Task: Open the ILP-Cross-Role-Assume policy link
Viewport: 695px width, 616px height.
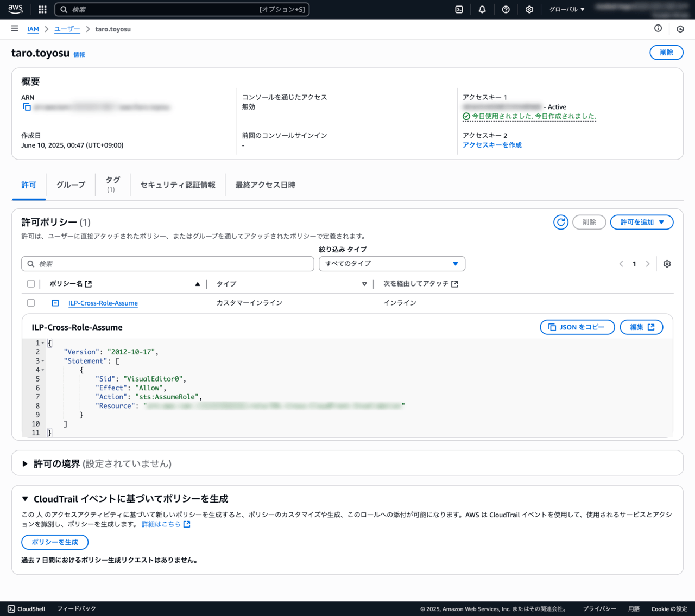Action: (103, 303)
